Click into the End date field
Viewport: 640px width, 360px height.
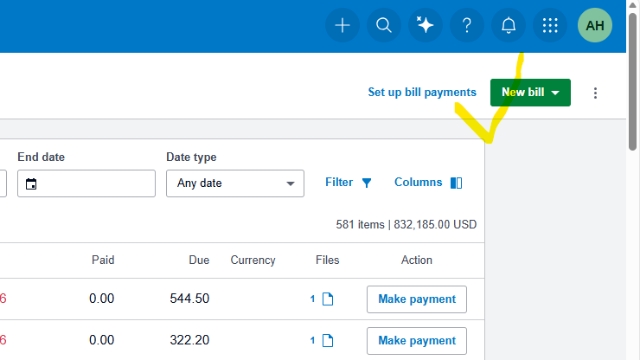[x=86, y=183]
